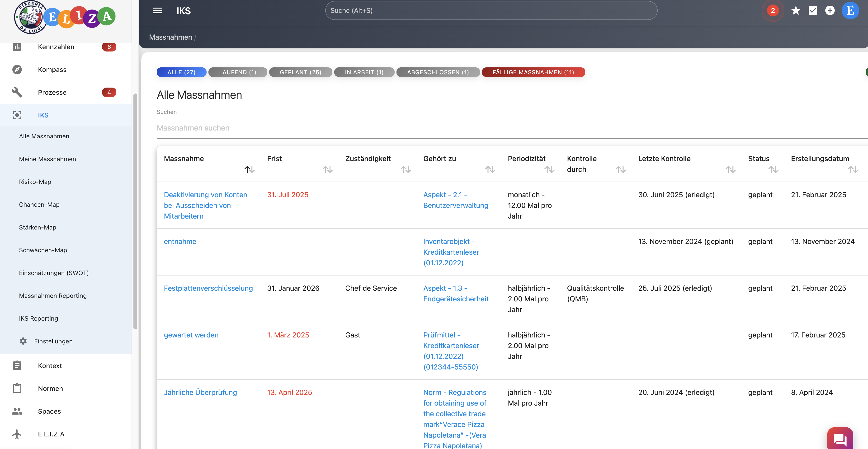Image resolution: width=868 pixels, height=449 pixels.
Task: Select the Abgeschlossen (1) filter chip
Action: (x=438, y=72)
